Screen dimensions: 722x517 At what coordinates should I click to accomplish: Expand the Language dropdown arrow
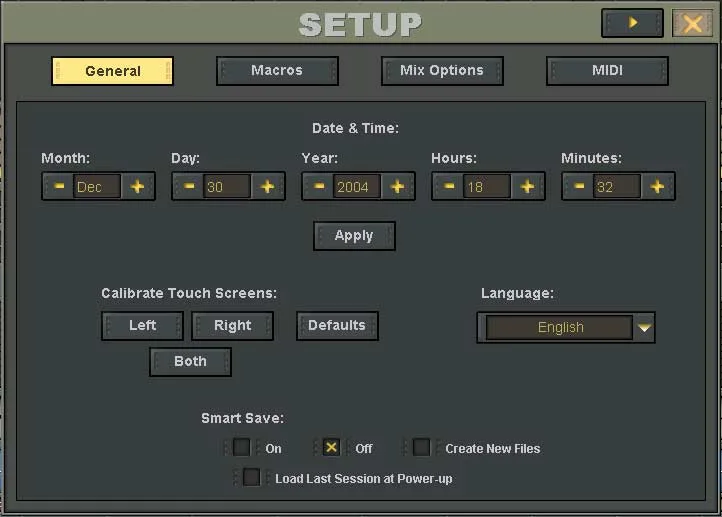pyautogui.click(x=644, y=327)
